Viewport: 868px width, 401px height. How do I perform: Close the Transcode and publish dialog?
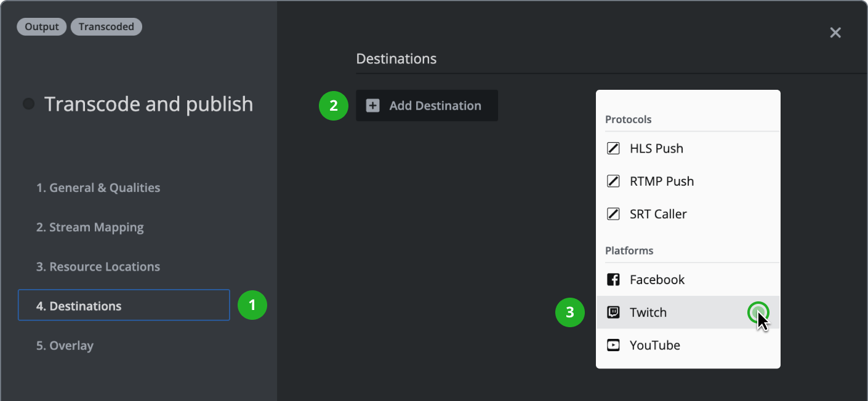[835, 33]
